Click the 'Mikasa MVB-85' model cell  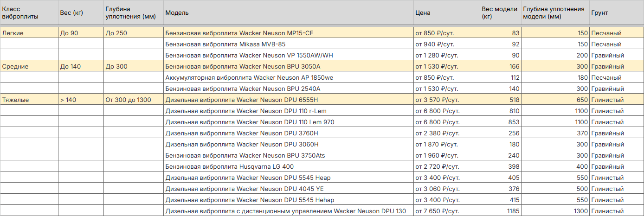(289, 44)
